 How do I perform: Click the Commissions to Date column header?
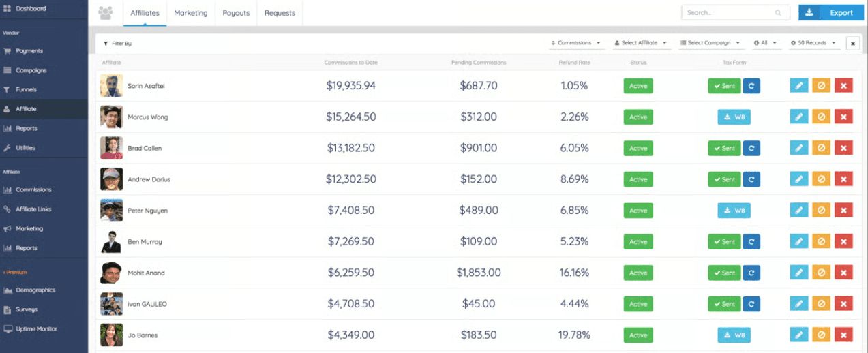click(x=350, y=63)
